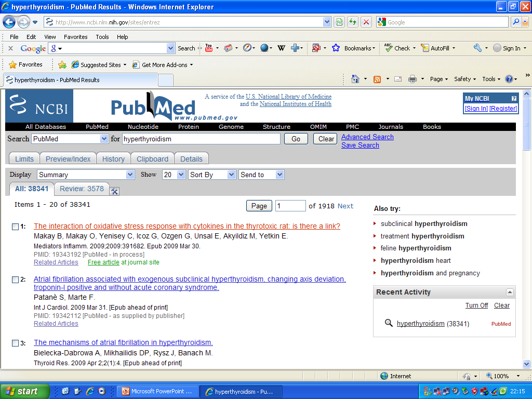Screen dimensions: 532x399
Task: Switch to the Limits tab
Action: pos(24,159)
